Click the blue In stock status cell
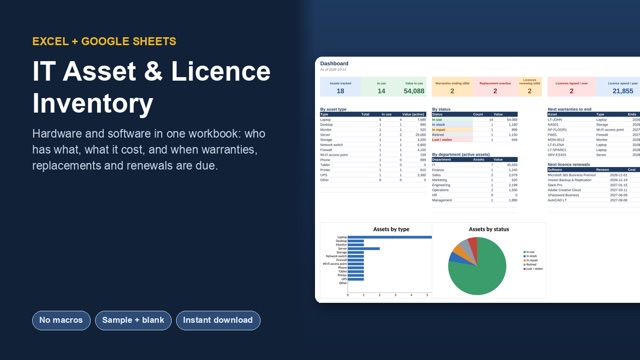Viewport: 640px width, 360px height. [x=452, y=125]
